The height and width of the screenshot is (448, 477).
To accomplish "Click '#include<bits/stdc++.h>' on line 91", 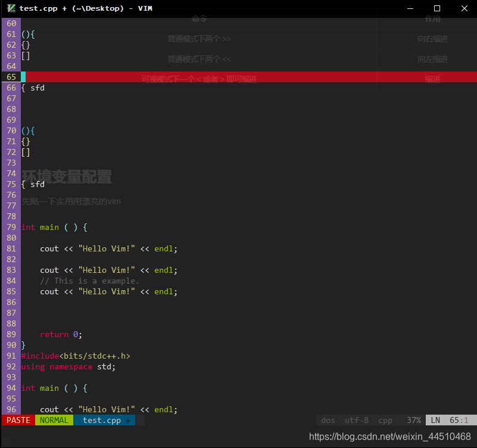I will [x=76, y=356].
